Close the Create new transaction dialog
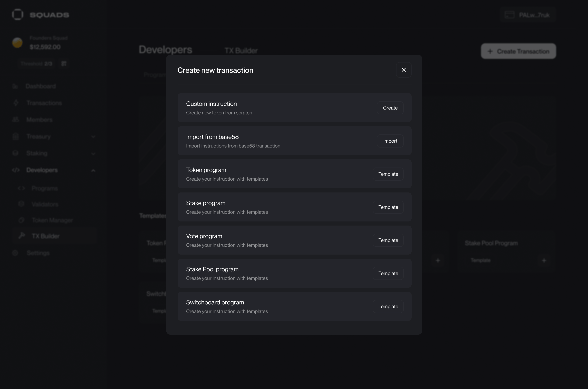This screenshot has height=389, width=588. click(x=404, y=70)
